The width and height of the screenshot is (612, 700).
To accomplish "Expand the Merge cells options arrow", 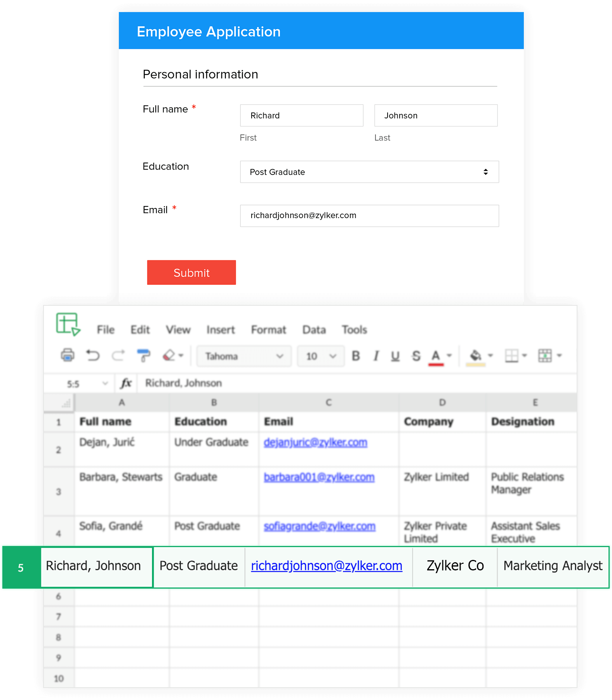I will pos(560,355).
